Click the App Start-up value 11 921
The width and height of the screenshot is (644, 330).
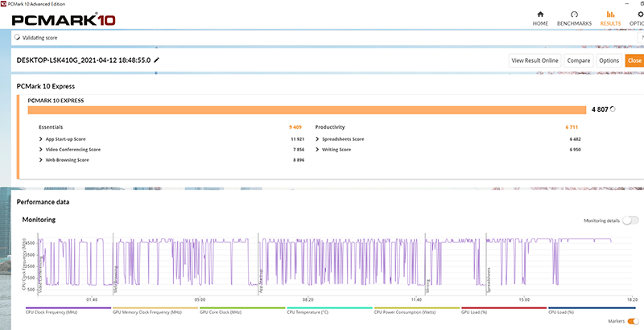pyautogui.click(x=297, y=139)
